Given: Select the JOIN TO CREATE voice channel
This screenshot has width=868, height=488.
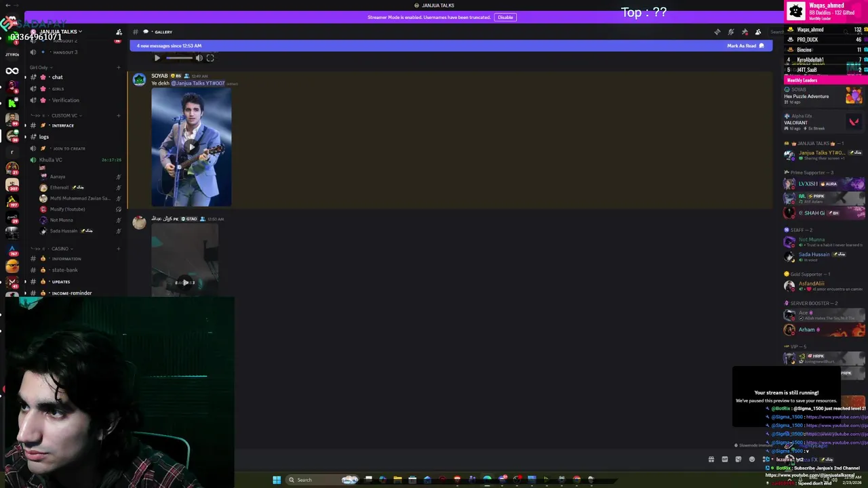Looking at the screenshot, I should [x=68, y=148].
